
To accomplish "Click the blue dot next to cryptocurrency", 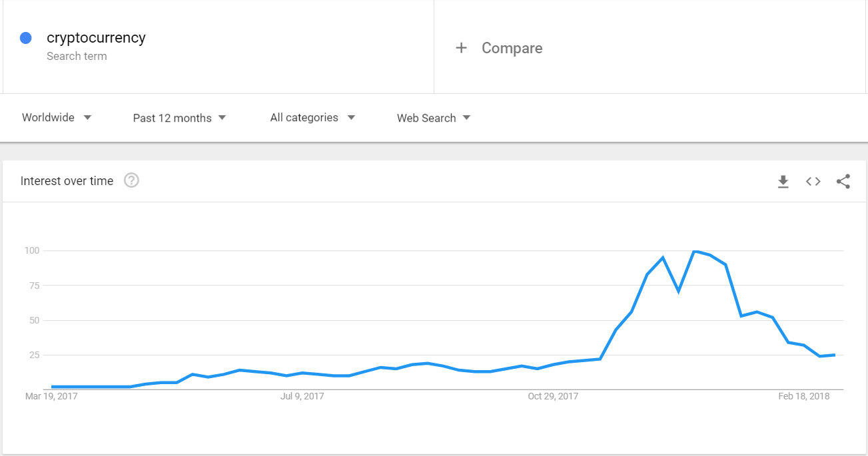I will click(26, 38).
